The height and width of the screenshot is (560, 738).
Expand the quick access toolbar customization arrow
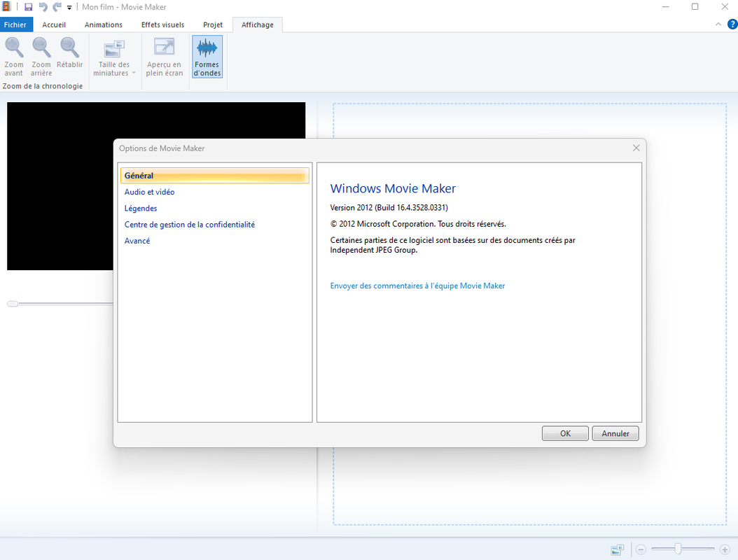click(69, 8)
